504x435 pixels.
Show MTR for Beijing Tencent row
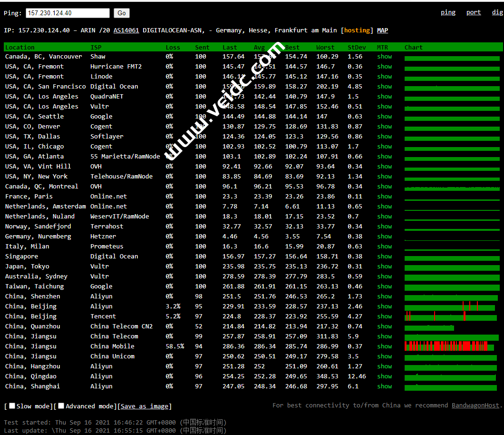tap(385, 316)
